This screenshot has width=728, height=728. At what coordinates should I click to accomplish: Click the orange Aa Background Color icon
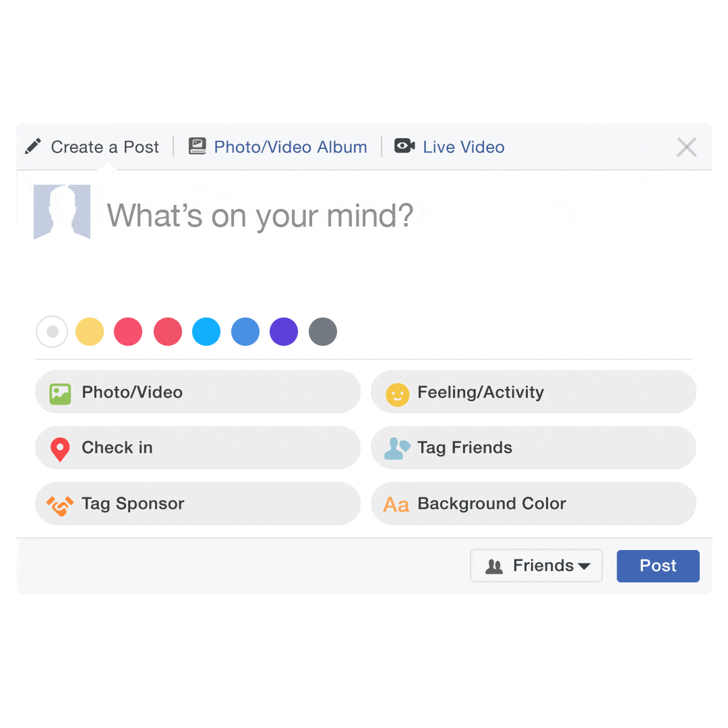click(396, 505)
